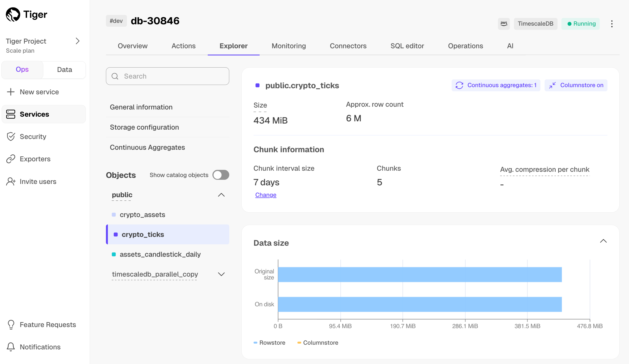Click the Invite users person icon

click(11, 181)
